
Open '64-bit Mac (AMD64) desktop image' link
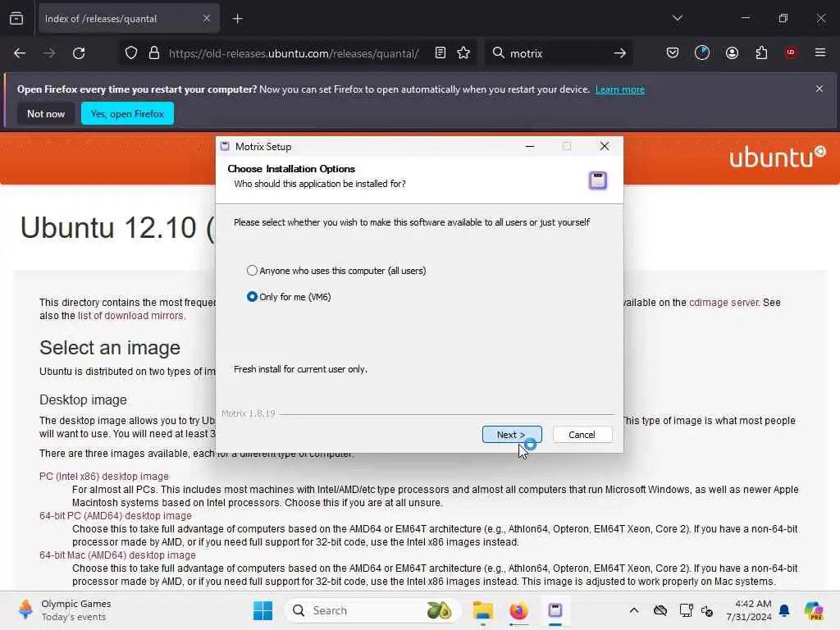coord(117,555)
